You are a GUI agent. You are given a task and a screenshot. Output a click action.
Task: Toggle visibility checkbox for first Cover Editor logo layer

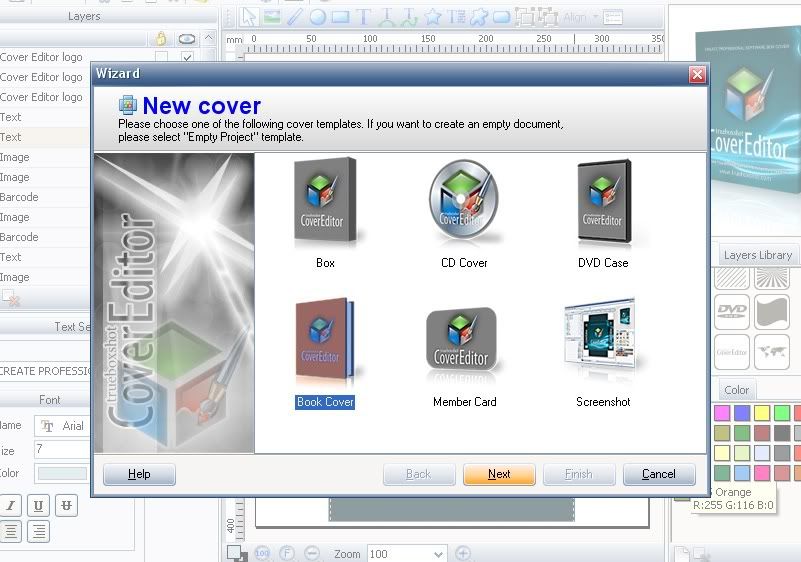click(x=187, y=57)
